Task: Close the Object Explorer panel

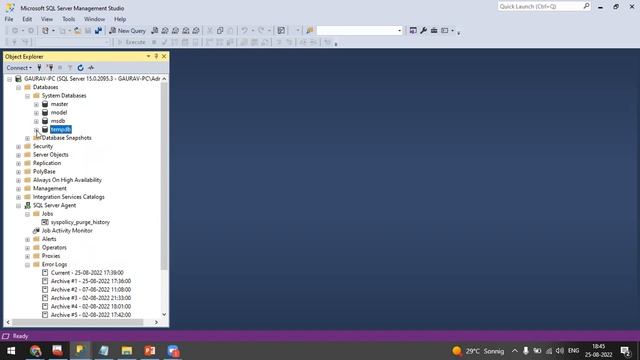Action: (164, 56)
